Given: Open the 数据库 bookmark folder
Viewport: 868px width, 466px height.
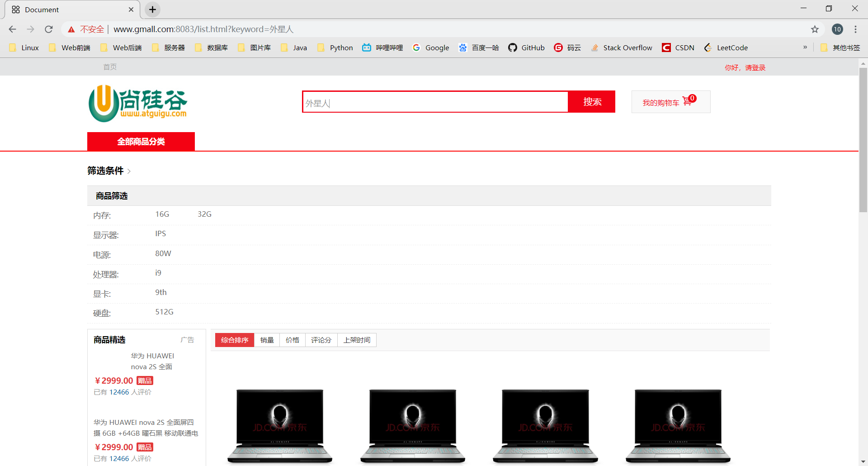Looking at the screenshot, I should (x=212, y=48).
